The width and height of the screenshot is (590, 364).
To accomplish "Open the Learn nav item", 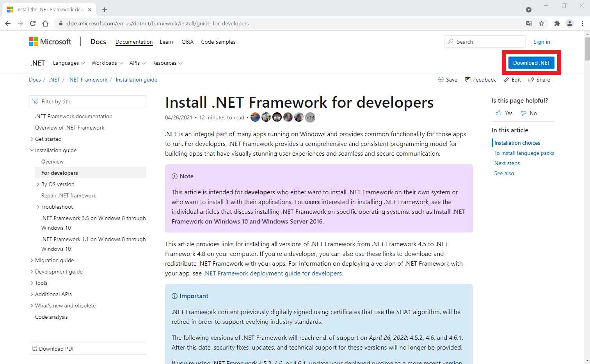I will [x=166, y=42].
